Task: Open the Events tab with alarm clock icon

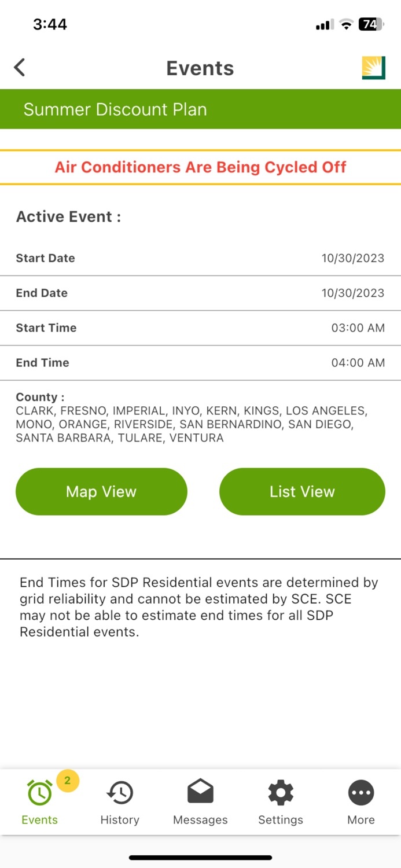Action: click(x=39, y=793)
